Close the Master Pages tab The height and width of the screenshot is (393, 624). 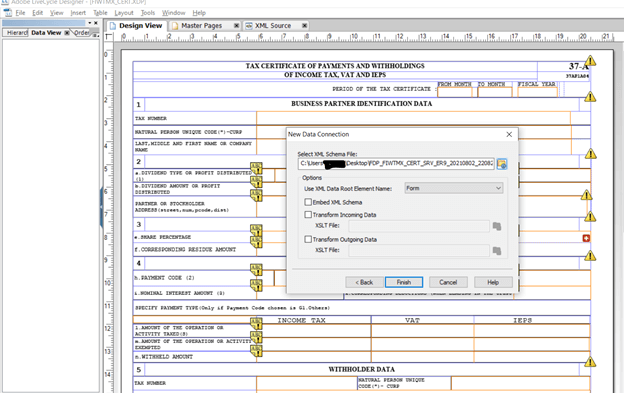236,25
